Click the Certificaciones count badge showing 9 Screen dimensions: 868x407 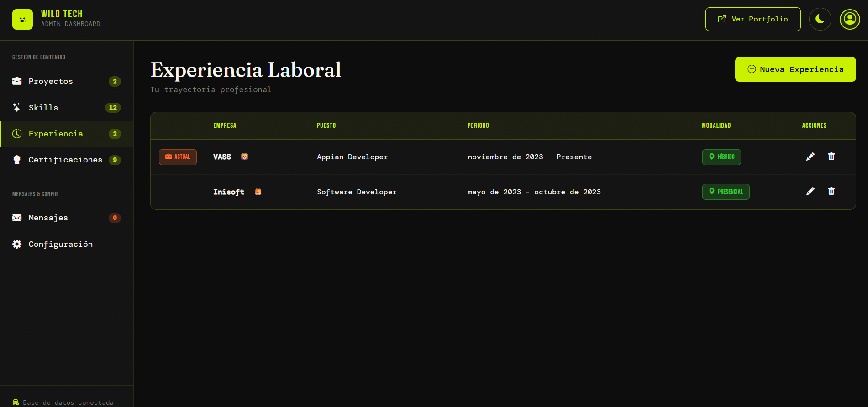(x=115, y=160)
